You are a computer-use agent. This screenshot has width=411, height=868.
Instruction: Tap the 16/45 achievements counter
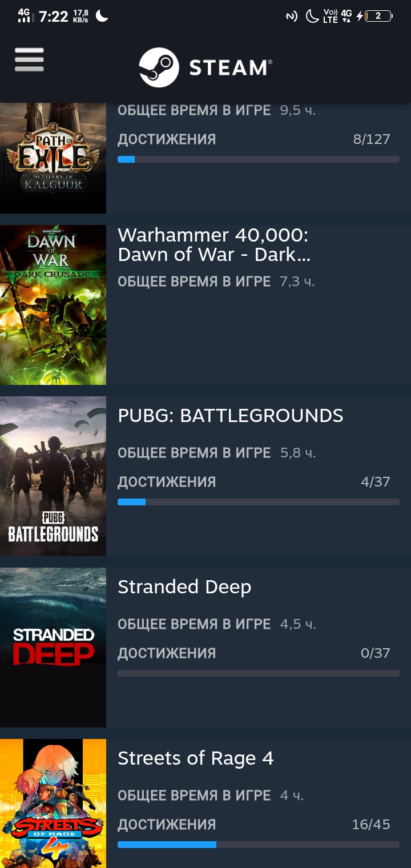click(371, 825)
